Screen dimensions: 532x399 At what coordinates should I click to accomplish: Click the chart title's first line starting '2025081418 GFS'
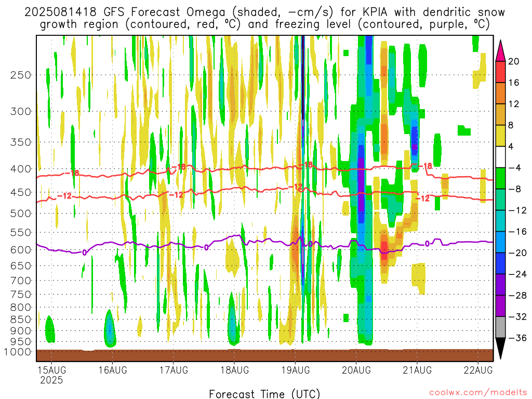(264, 12)
